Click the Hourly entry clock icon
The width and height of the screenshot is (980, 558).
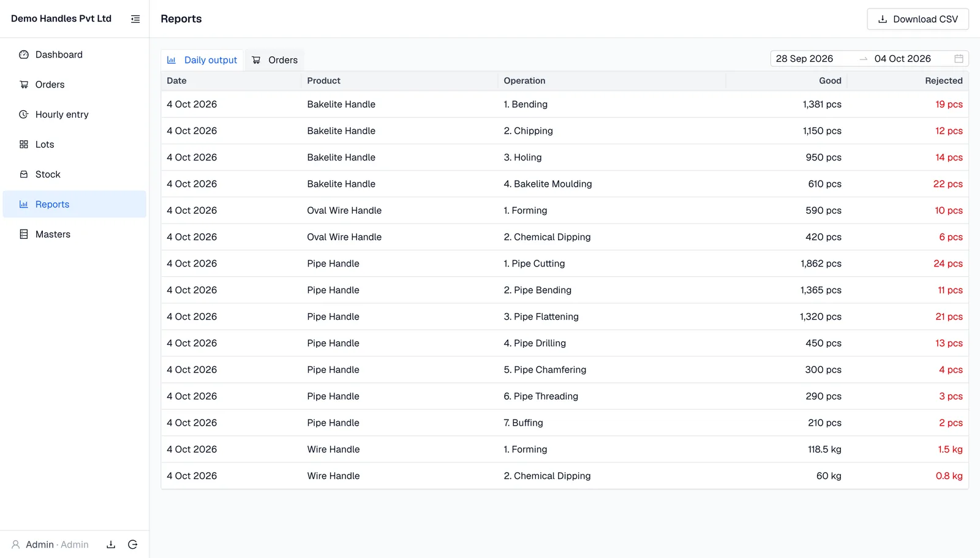pyautogui.click(x=24, y=115)
